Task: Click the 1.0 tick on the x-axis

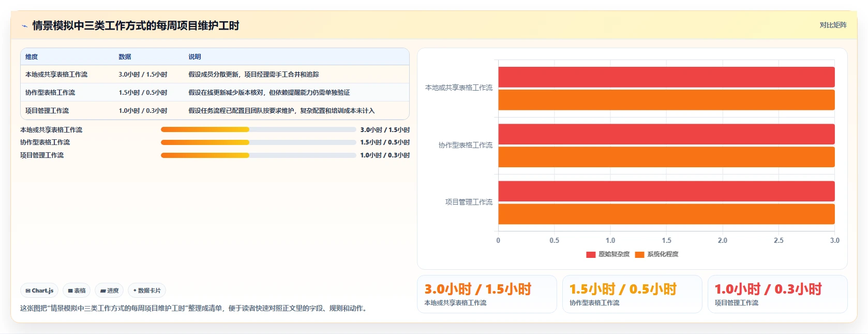Action: [x=610, y=241]
